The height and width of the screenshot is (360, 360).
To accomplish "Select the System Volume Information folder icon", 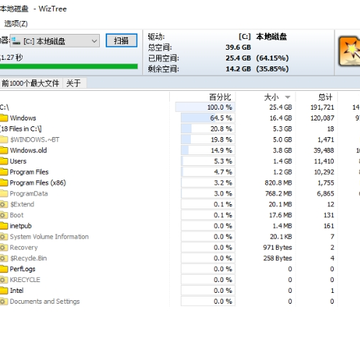I will (x=3, y=237).
